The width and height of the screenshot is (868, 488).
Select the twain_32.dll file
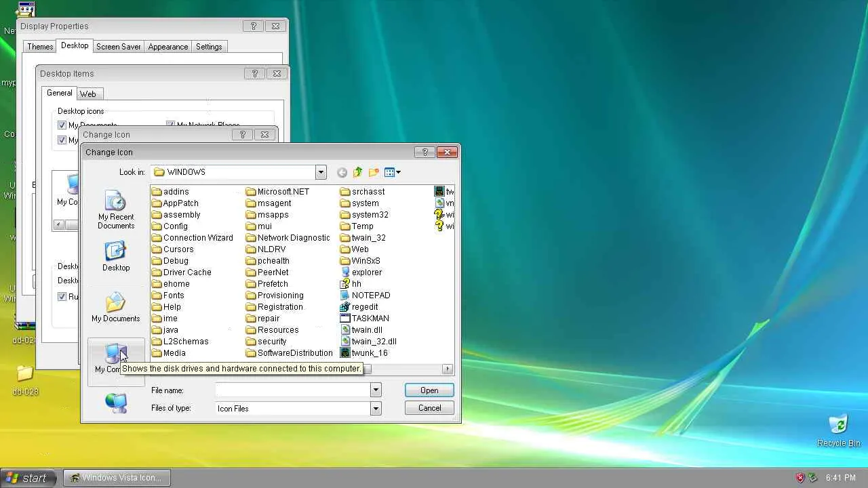pyautogui.click(x=369, y=342)
